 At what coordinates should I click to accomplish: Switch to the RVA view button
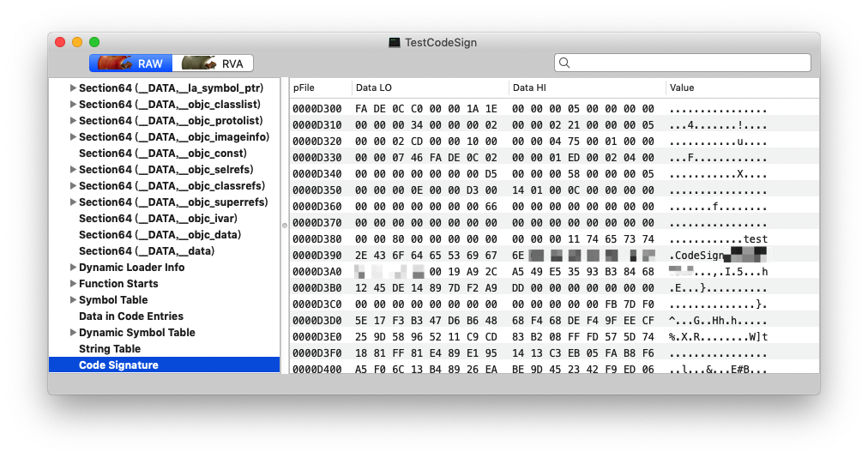pyautogui.click(x=213, y=63)
